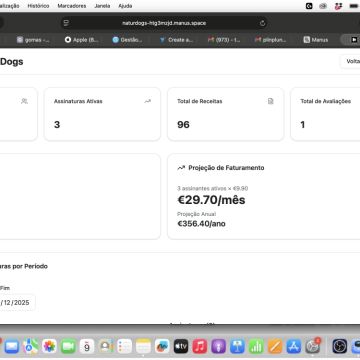
Task: Open the App Store icon
Action: click(294, 346)
